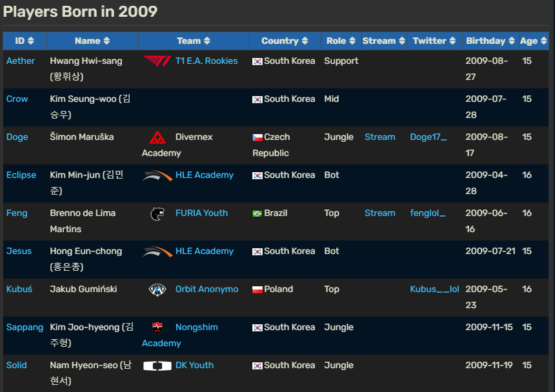Open T1 E.A. Rookies team link

click(x=207, y=61)
